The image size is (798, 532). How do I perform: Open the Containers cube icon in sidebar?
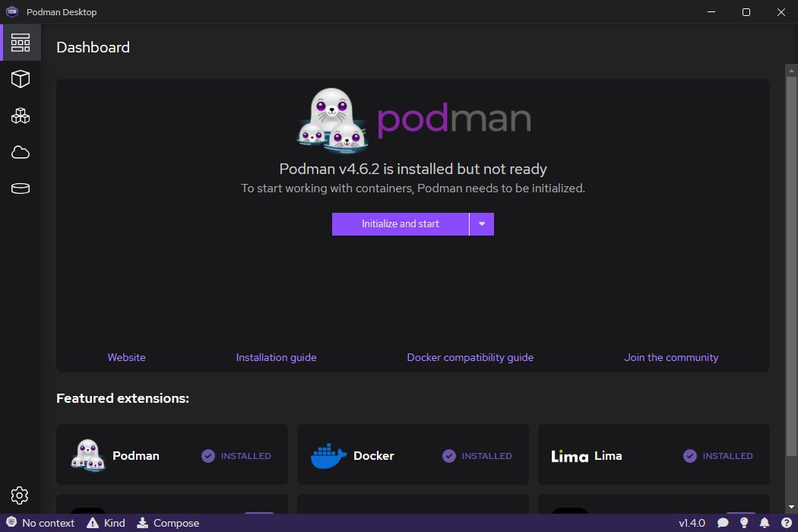[x=21, y=79]
